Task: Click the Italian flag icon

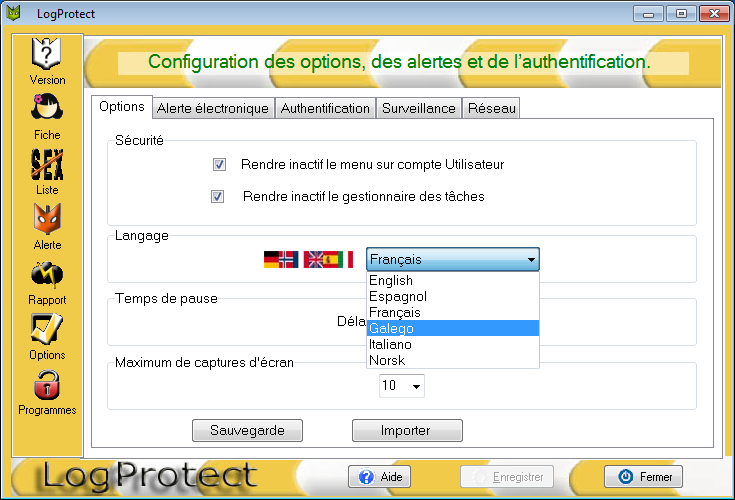Action: point(346,259)
